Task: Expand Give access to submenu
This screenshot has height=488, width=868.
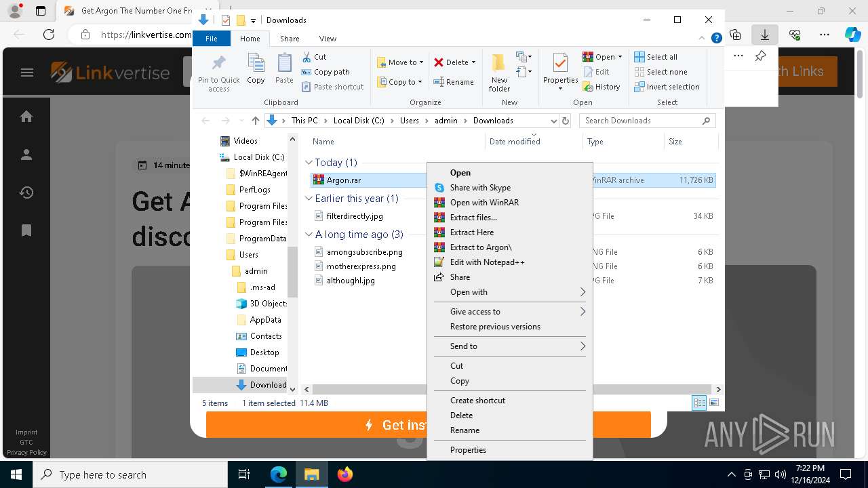Action: pyautogui.click(x=509, y=312)
